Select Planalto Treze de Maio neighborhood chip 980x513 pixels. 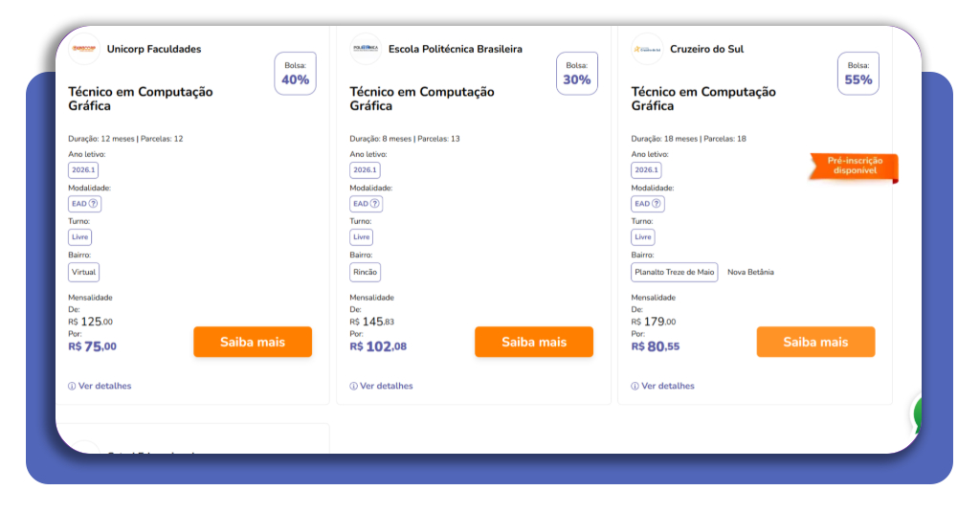click(675, 273)
